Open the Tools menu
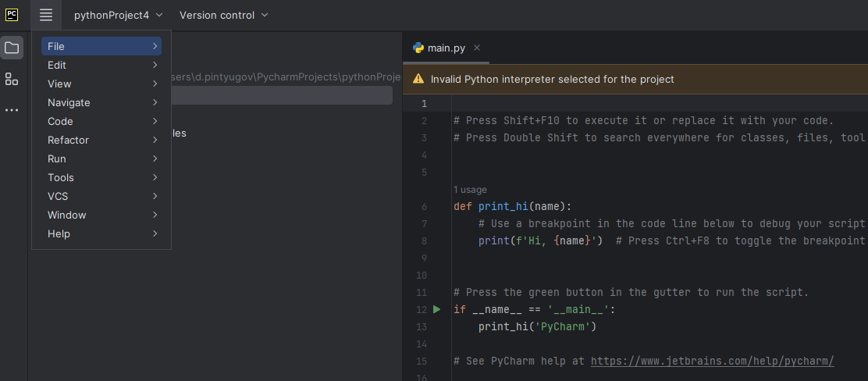 [101, 178]
